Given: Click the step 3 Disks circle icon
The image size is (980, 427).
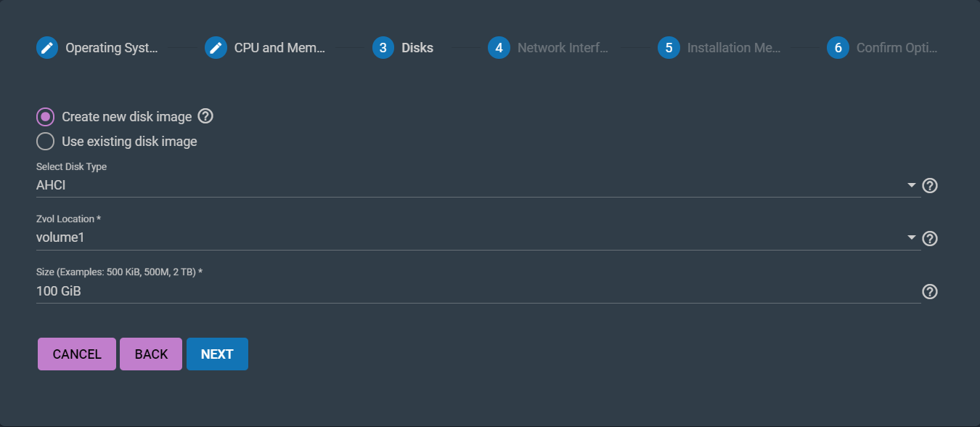Looking at the screenshot, I should 383,48.
